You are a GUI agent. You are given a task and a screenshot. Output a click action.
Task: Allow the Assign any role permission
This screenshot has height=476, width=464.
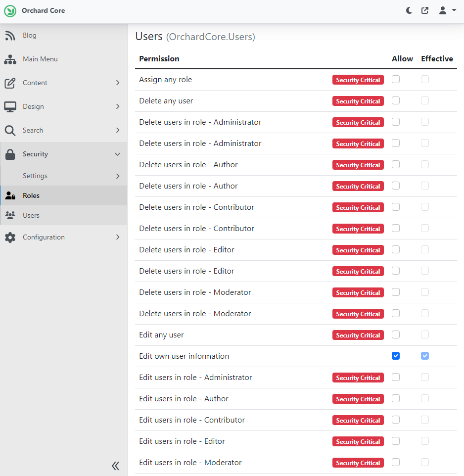point(396,79)
